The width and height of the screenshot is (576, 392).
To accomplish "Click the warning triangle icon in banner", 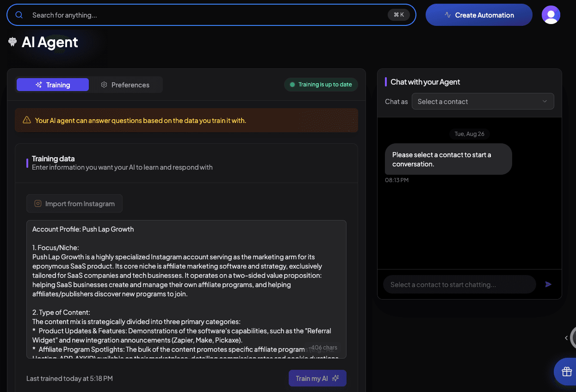I will [x=27, y=120].
